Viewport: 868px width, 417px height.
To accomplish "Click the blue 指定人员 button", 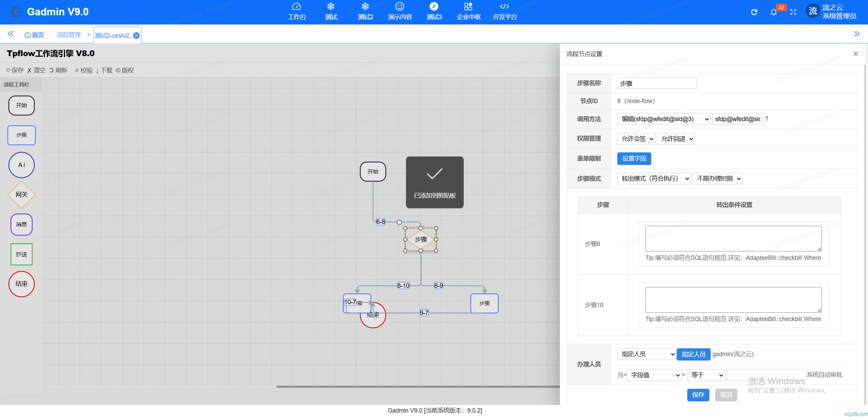I will coord(693,354).
